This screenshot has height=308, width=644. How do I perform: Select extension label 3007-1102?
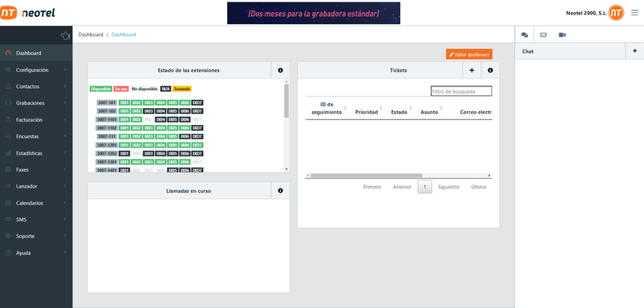click(106, 128)
